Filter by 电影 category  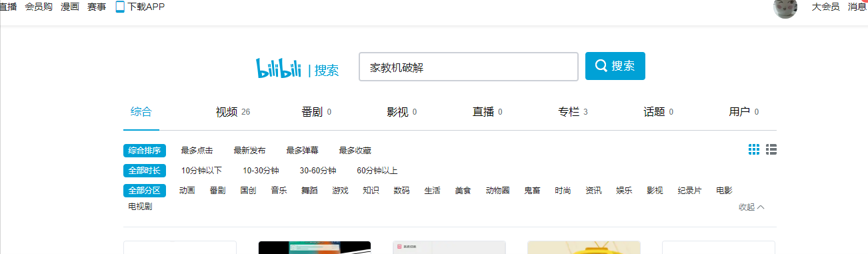point(724,191)
